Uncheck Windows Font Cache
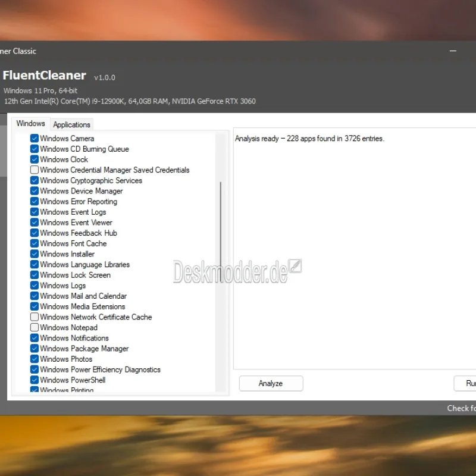476x476 pixels. [x=35, y=243]
